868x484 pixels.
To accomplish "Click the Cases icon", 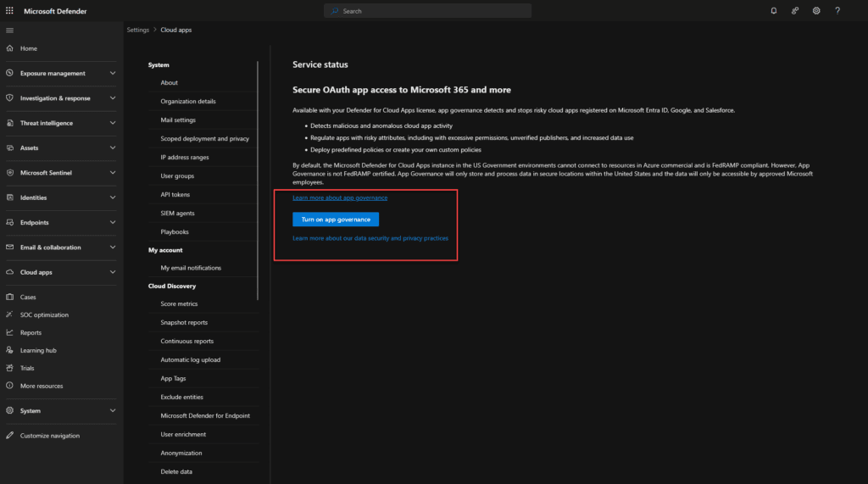I will pyautogui.click(x=9, y=297).
